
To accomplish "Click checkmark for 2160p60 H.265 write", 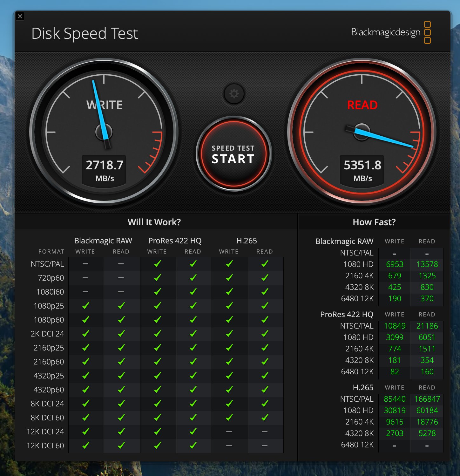I will (x=229, y=362).
